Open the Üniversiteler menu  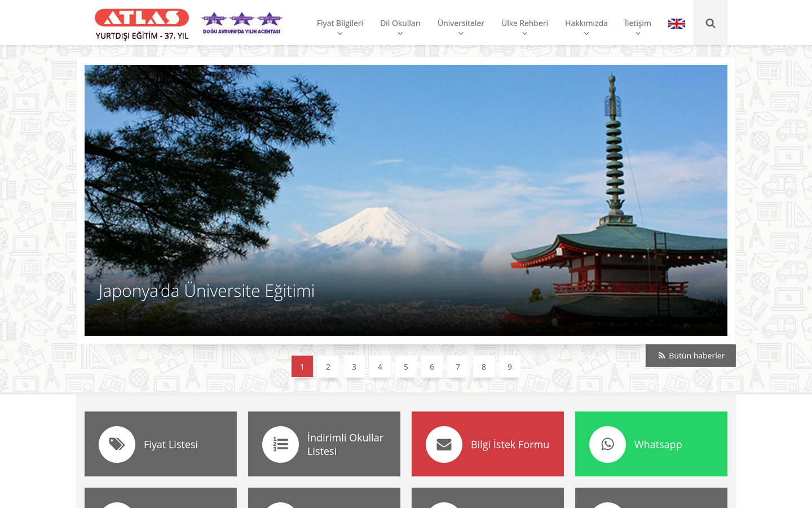[x=461, y=23]
